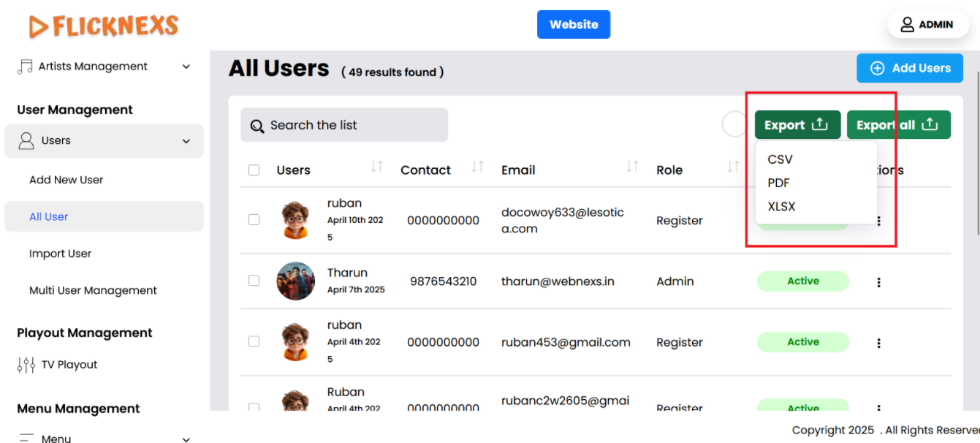This screenshot has width=980, height=443.
Task: Check the box for Tharun's row
Action: [254, 281]
